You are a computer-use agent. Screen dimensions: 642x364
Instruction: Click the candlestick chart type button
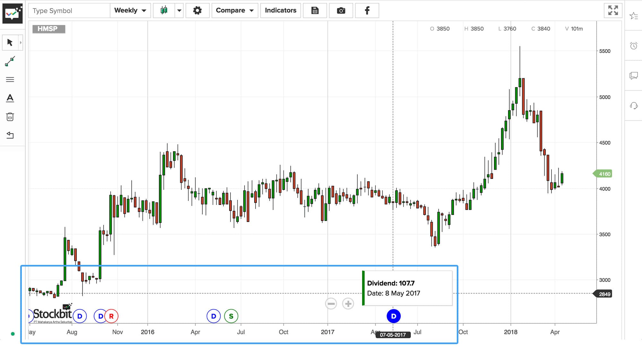[x=164, y=11]
